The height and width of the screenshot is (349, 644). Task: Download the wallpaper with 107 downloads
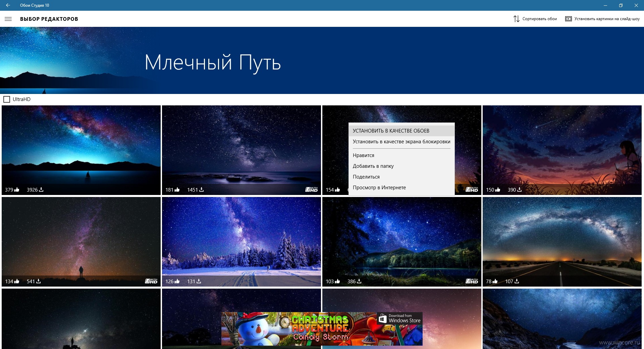point(517,281)
